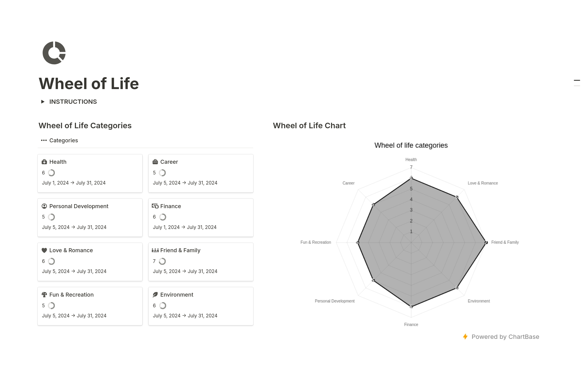
Task: Expand the INSTRUCTIONS toggle arrow
Action: pyautogui.click(x=43, y=102)
